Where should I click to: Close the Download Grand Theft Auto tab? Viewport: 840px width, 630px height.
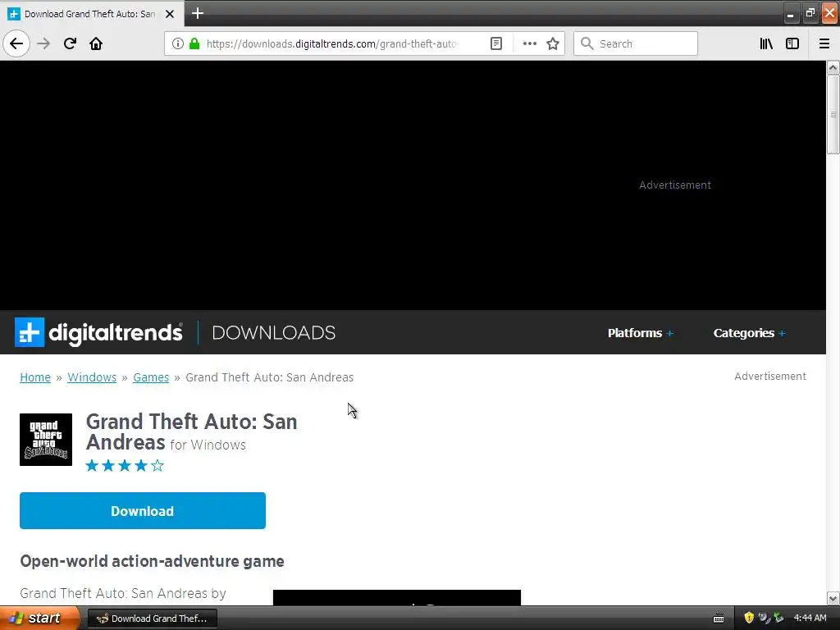pyautogui.click(x=170, y=14)
